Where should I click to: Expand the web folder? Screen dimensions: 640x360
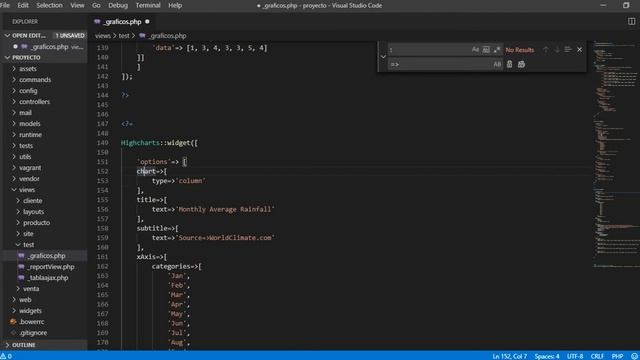[x=25, y=300]
